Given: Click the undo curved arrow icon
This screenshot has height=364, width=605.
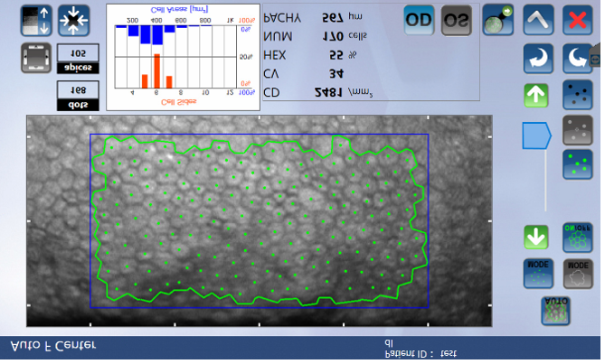Looking at the screenshot, I should click(539, 59).
